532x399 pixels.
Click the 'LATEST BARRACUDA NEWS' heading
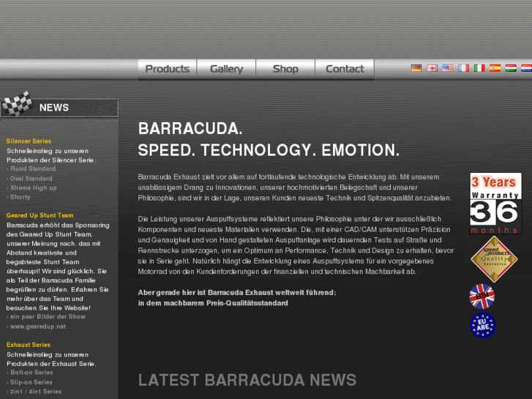click(x=247, y=380)
